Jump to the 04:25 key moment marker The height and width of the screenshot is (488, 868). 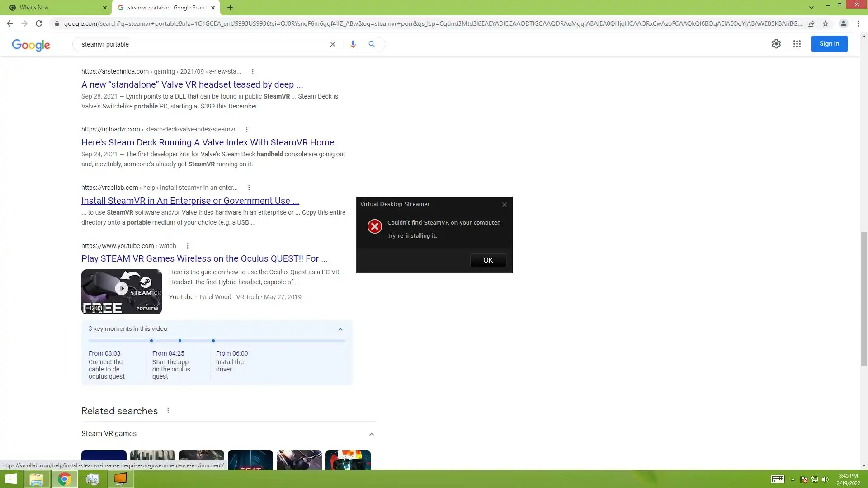click(180, 341)
